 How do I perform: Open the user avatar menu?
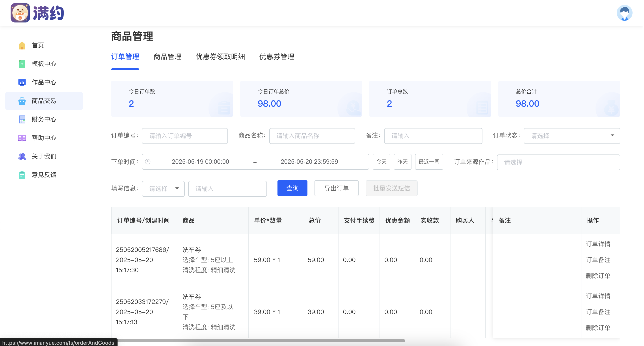[x=624, y=13]
